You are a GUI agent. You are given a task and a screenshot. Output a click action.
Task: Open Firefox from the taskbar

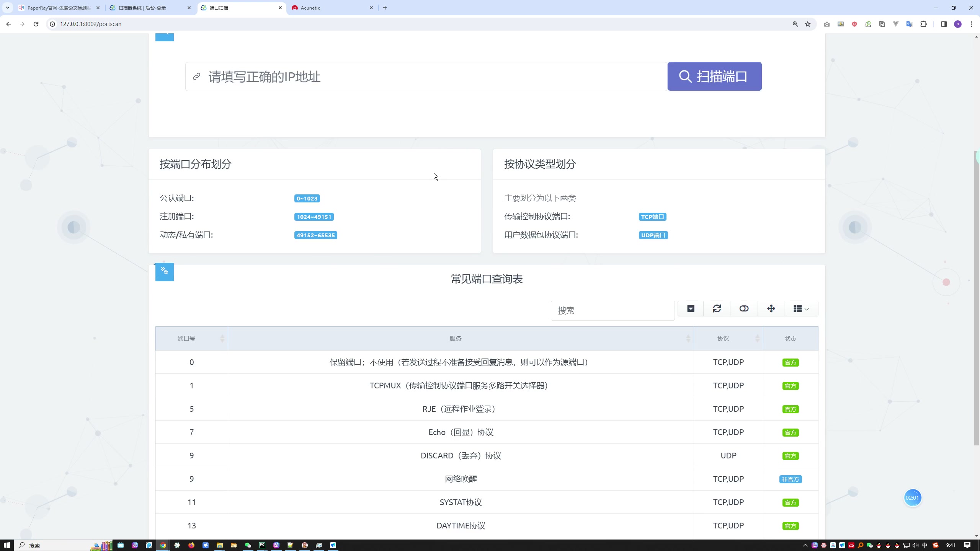point(191,545)
